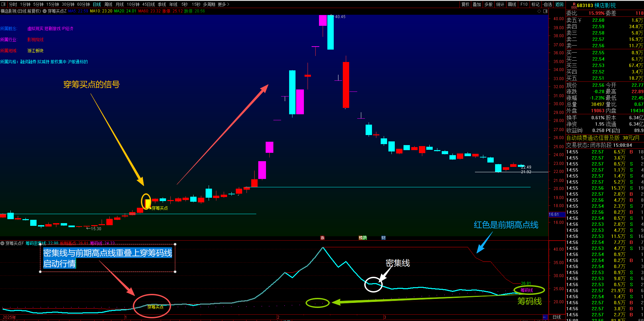Open the 画线 drawing tools
Viewport: 644px width, 321px height.
[512, 4]
